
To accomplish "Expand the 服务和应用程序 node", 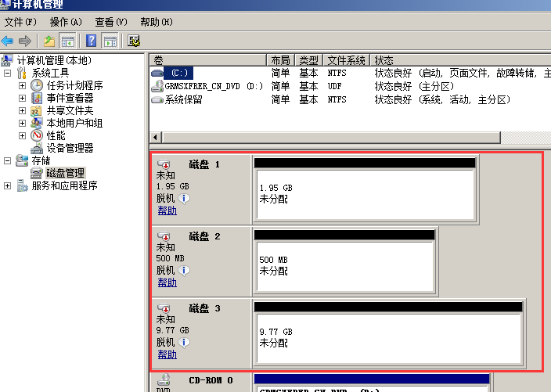I will pyautogui.click(x=7, y=185).
